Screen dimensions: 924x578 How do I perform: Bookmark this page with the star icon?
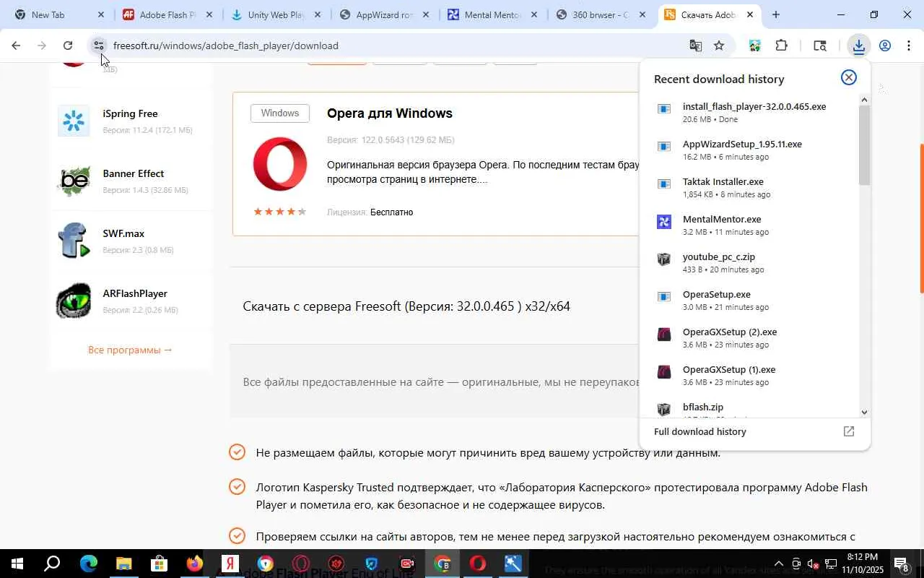point(719,46)
